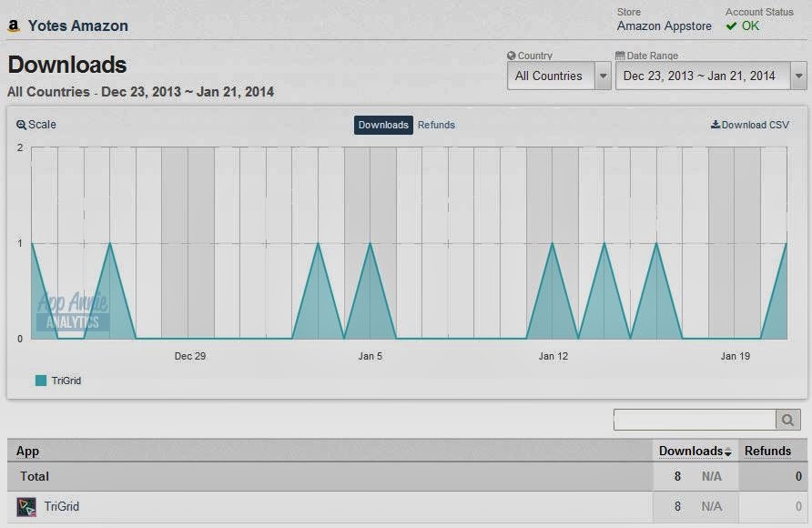The image size is (812, 528).
Task: Switch the chart to the Downloads view
Action: pos(383,125)
